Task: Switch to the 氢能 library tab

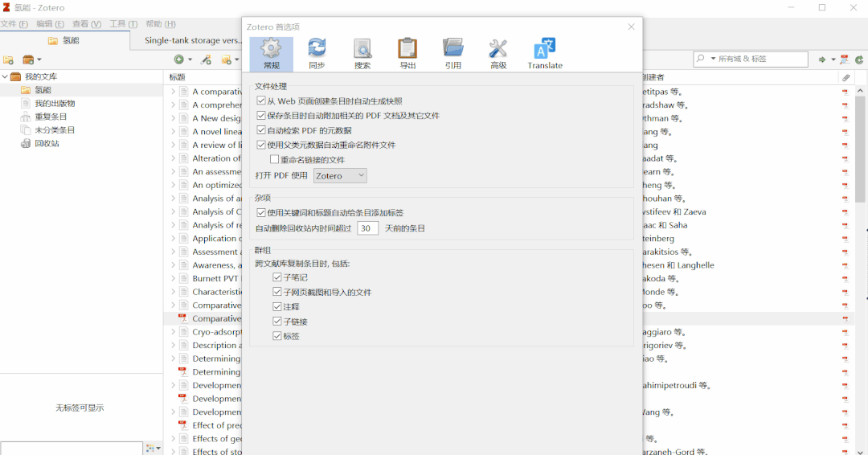Action: pos(64,40)
